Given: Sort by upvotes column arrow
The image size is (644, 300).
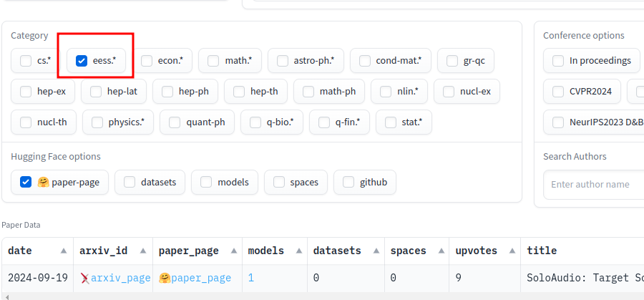Looking at the screenshot, I should pyautogui.click(x=512, y=251).
